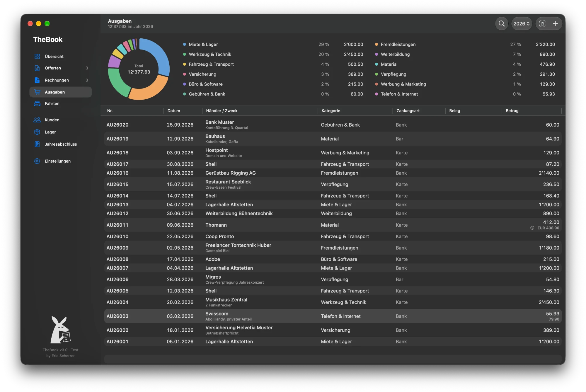586x392 pixels.
Task: Click the Lager box icon
Action: (x=37, y=132)
